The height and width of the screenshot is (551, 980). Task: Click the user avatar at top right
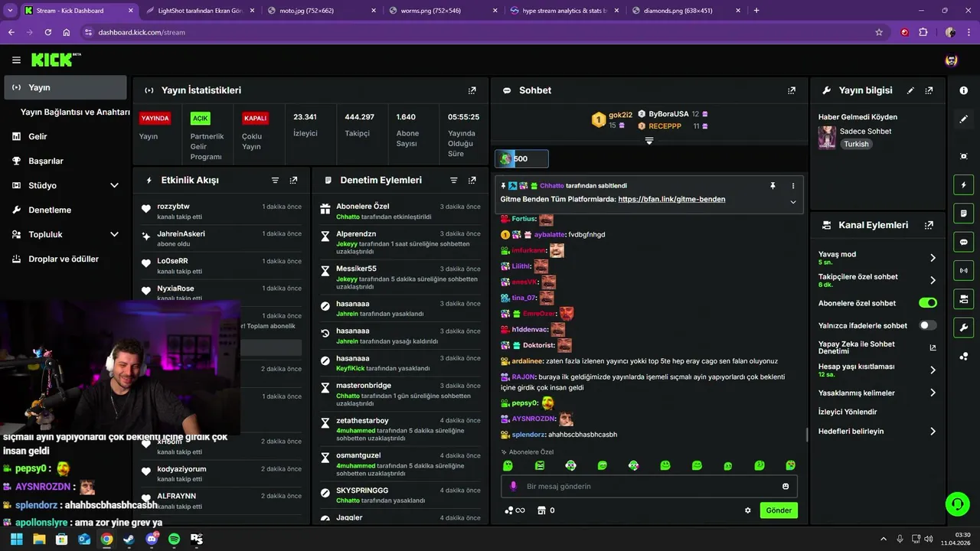951,60
